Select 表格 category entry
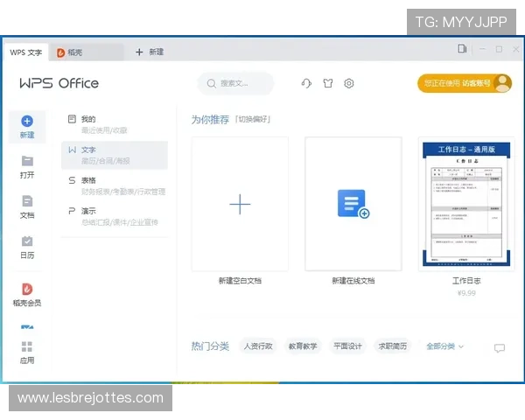Viewport: 525px width, 420px height. pyautogui.click(x=115, y=185)
